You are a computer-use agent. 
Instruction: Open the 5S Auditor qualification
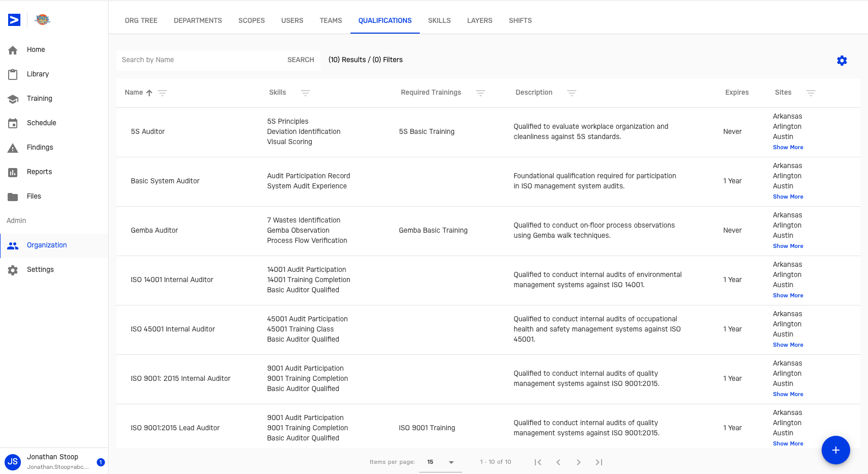[148, 132]
